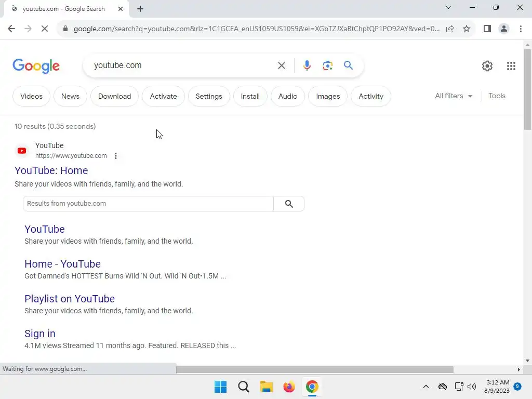Submit search with magnifier icon
The width and height of the screenshot is (532, 399).
[348, 65]
